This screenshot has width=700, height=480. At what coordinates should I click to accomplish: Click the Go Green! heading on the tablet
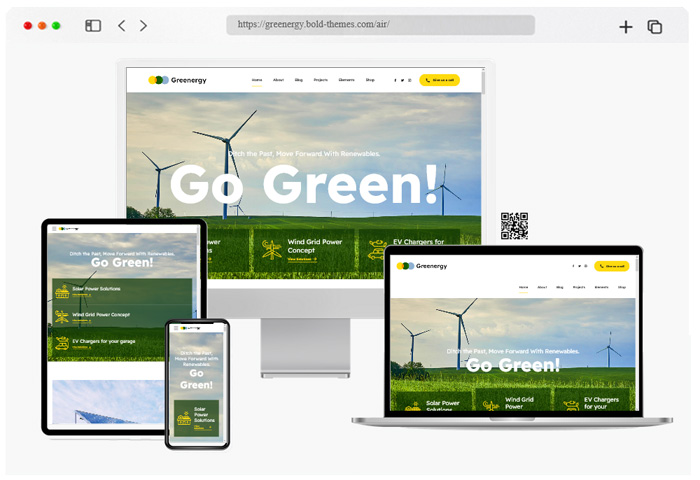pos(122,263)
